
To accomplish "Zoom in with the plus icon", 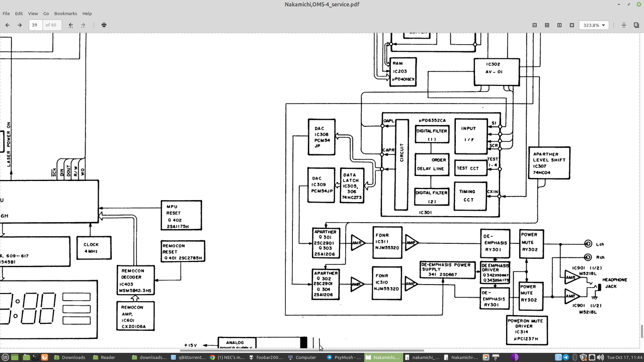I will [547, 25].
